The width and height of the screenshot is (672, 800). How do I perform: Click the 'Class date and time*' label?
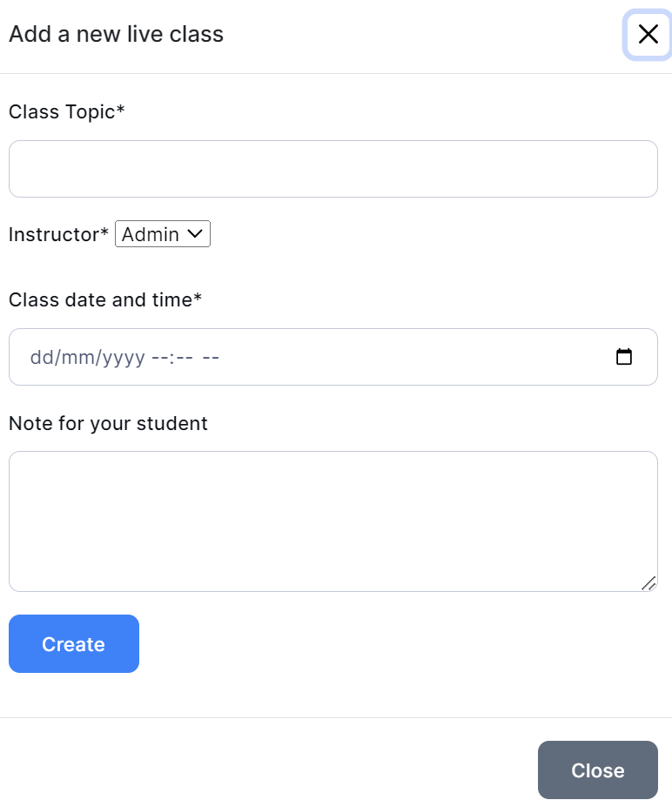pos(105,299)
